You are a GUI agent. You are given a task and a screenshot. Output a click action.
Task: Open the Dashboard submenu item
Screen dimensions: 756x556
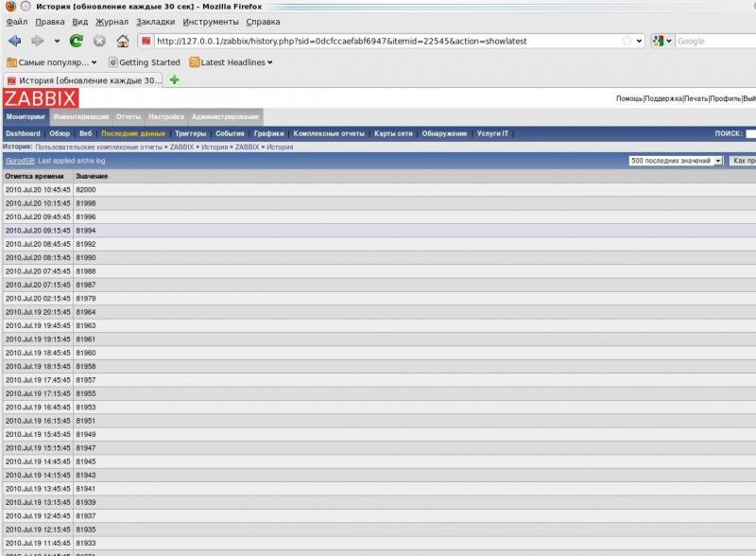pos(23,133)
